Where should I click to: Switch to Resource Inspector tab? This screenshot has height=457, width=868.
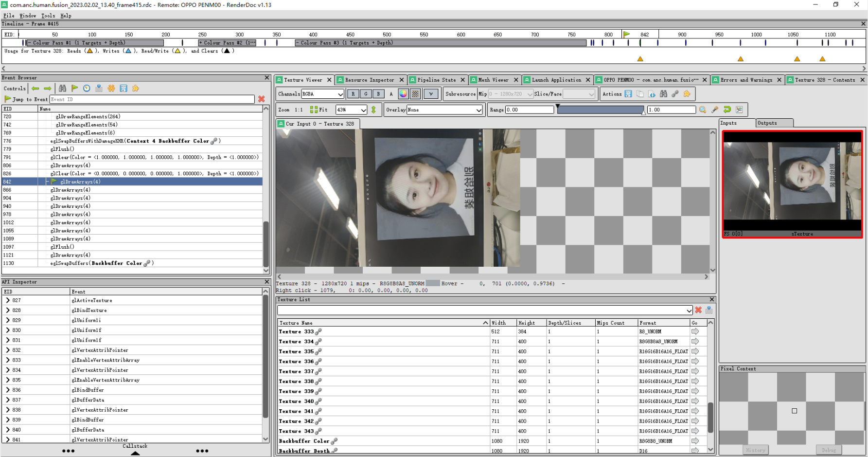370,80
